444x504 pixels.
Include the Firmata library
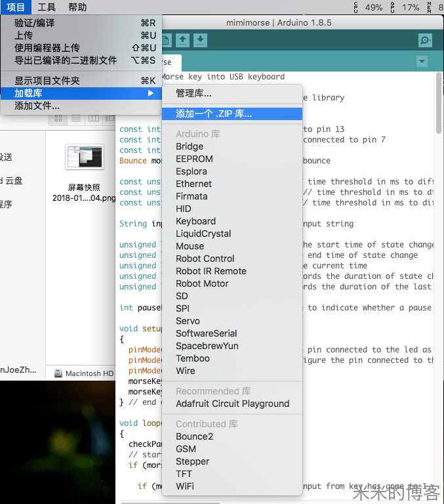click(x=232, y=196)
